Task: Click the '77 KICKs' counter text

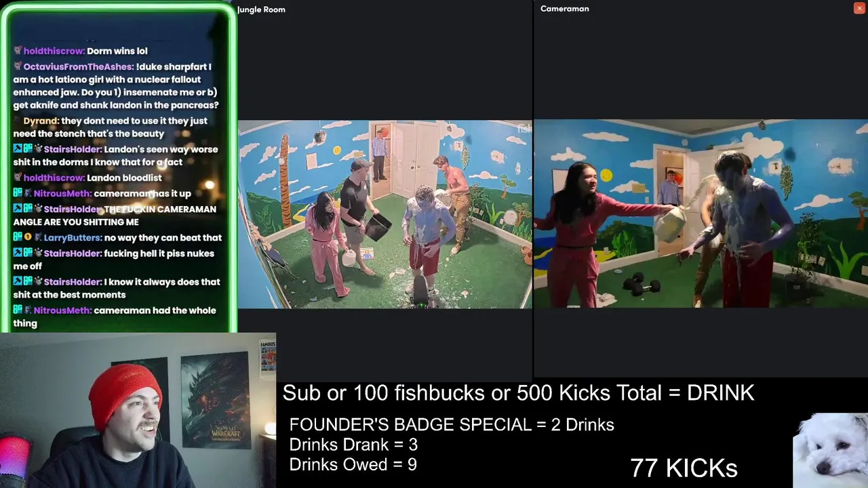Action: pos(684,468)
